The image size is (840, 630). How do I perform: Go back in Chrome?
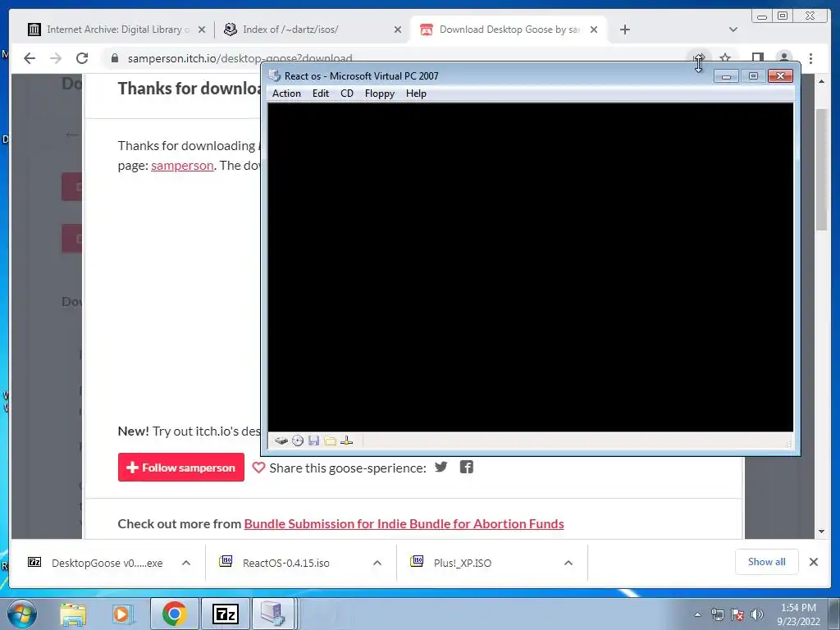tap(30, 58)
